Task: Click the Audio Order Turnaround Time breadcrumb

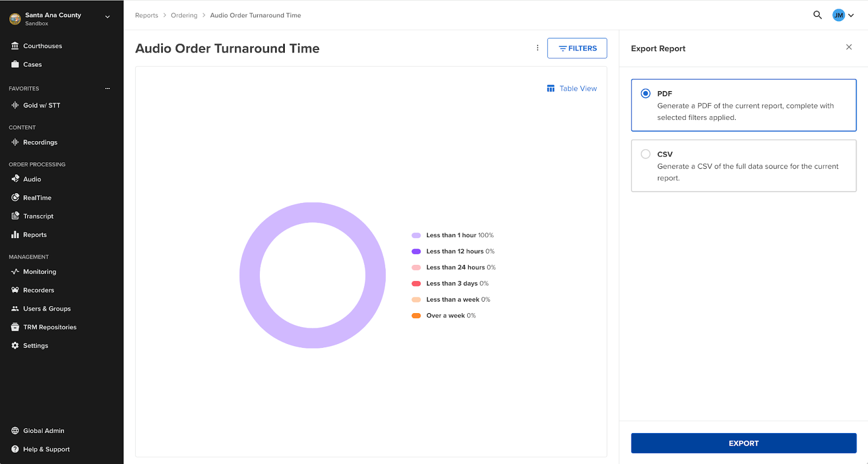Action: point(256,15)
